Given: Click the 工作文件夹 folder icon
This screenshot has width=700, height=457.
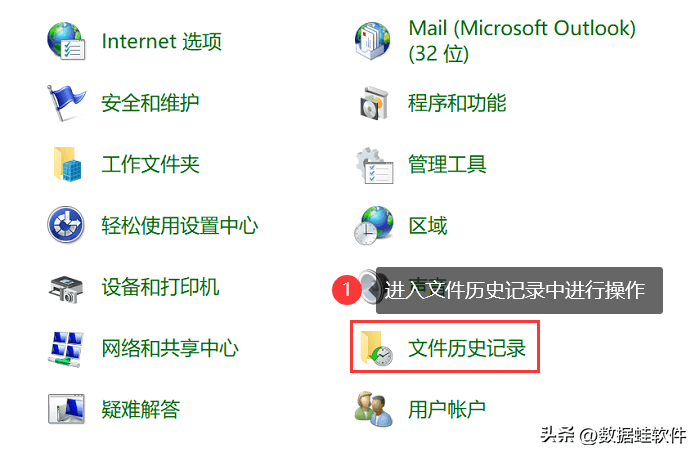Looking at the screenshot, I should pos(67,164).
